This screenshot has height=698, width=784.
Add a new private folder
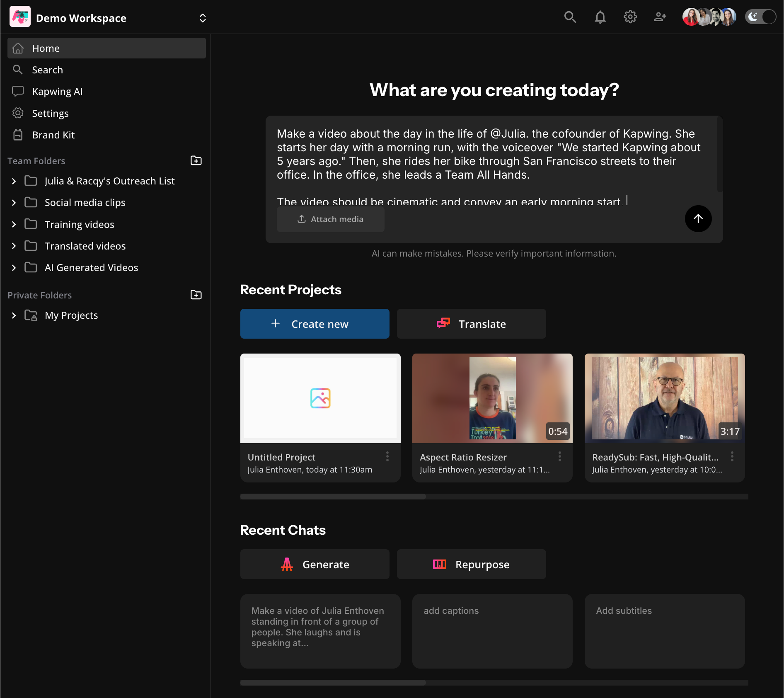[196, 295]
